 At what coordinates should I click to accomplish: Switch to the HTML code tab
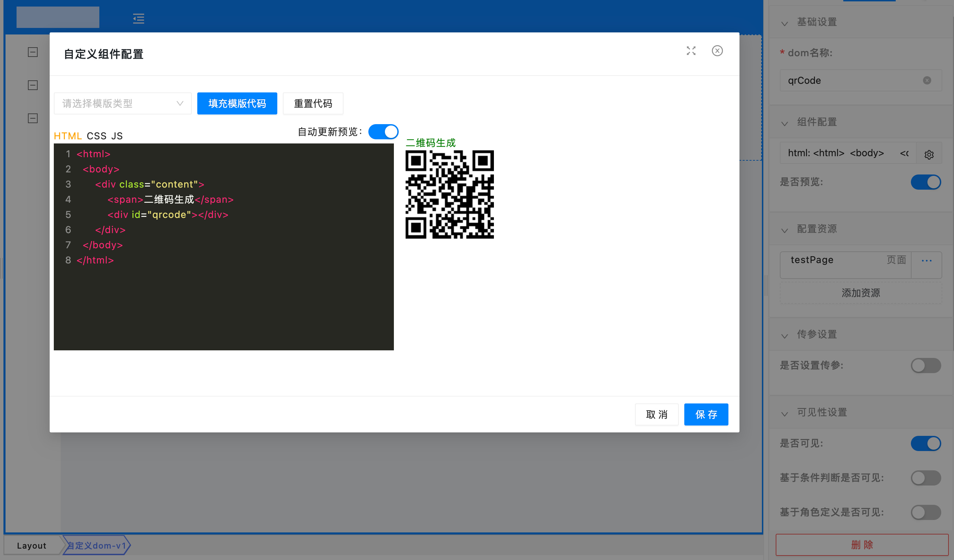68,136
